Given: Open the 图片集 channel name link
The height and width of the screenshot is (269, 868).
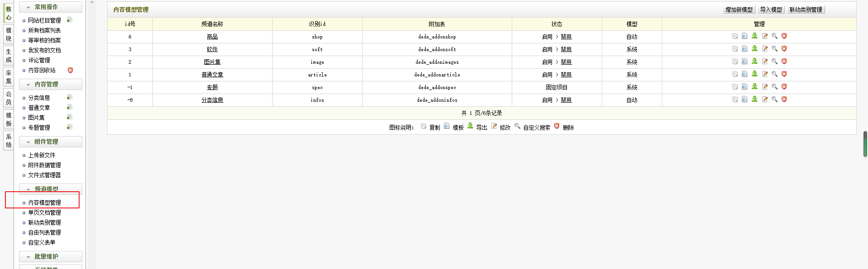Looking at the screenshot, I should pyautogui.click(x=212, y=62).
